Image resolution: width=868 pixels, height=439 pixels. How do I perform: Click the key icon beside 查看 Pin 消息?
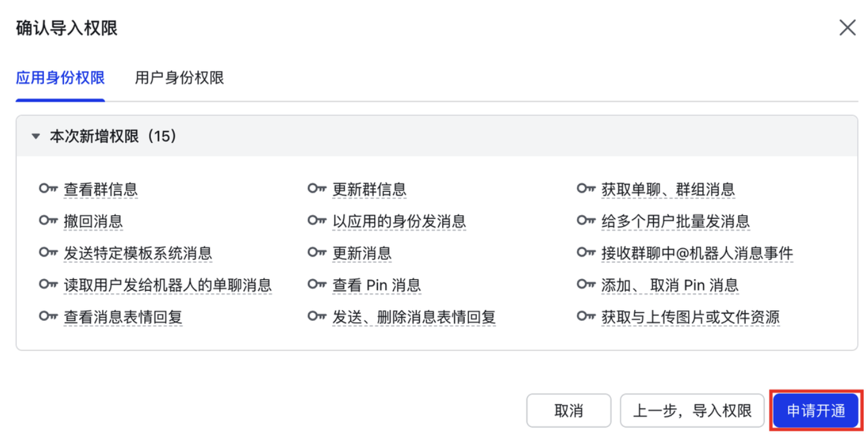tap(317, 285)
